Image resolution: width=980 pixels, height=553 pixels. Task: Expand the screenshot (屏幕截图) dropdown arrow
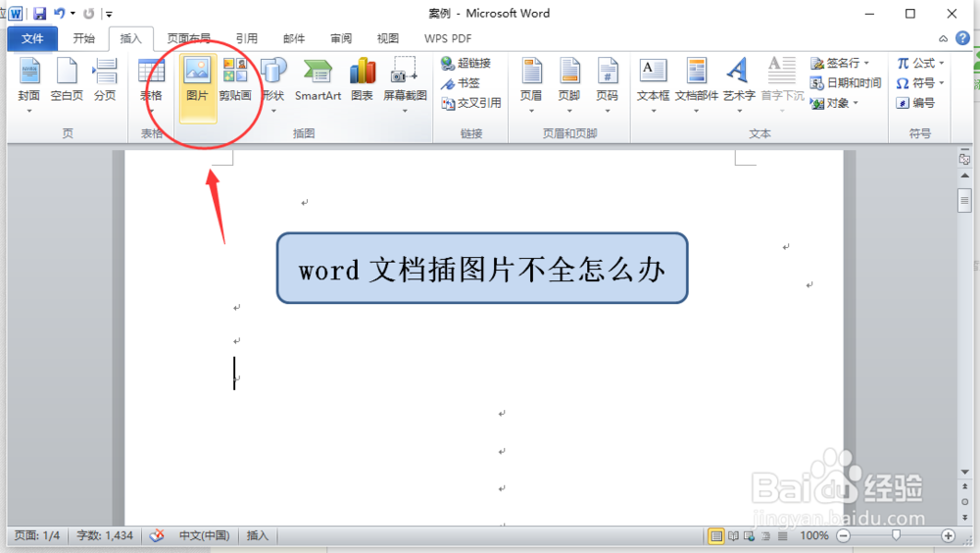(x=405, y=112)
